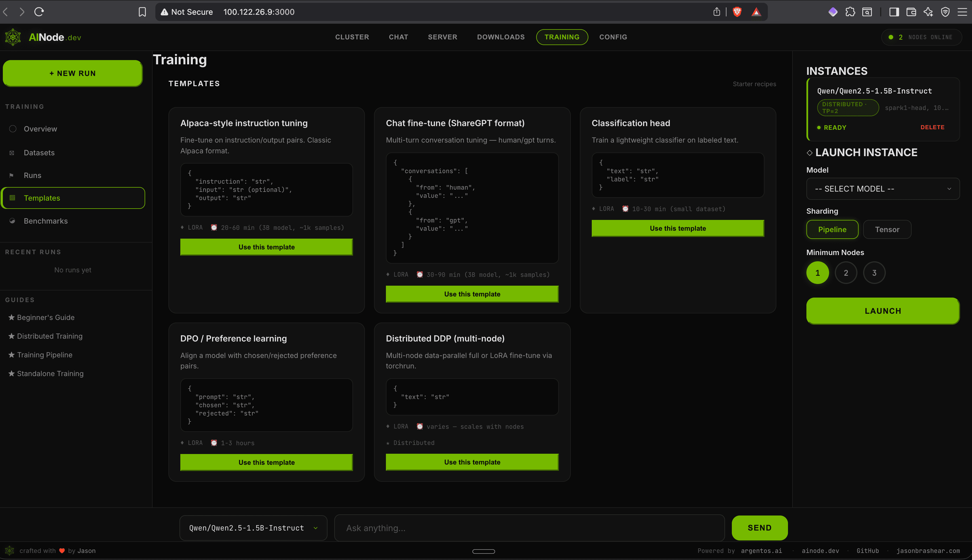Set minimum nodes to 3
The height and width of the screenshot is (560, 972).
click(874, 273)
